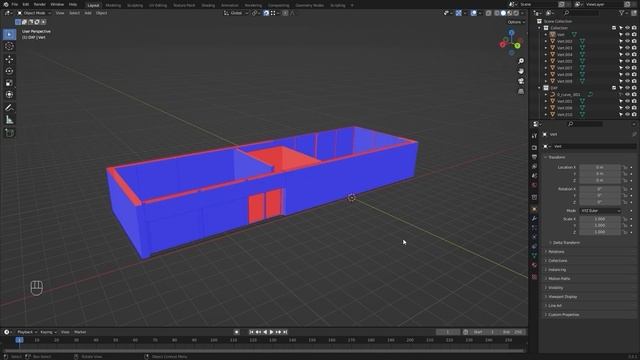
Task: Toggle X-ray mode button
Action: pyautogui.click(x=489, y=13)
